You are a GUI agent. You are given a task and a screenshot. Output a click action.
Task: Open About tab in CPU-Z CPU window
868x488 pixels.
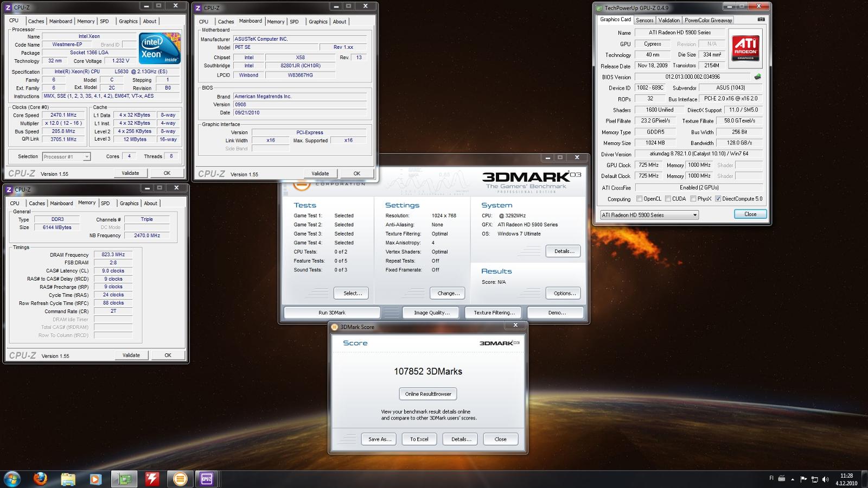pos(150,21)
